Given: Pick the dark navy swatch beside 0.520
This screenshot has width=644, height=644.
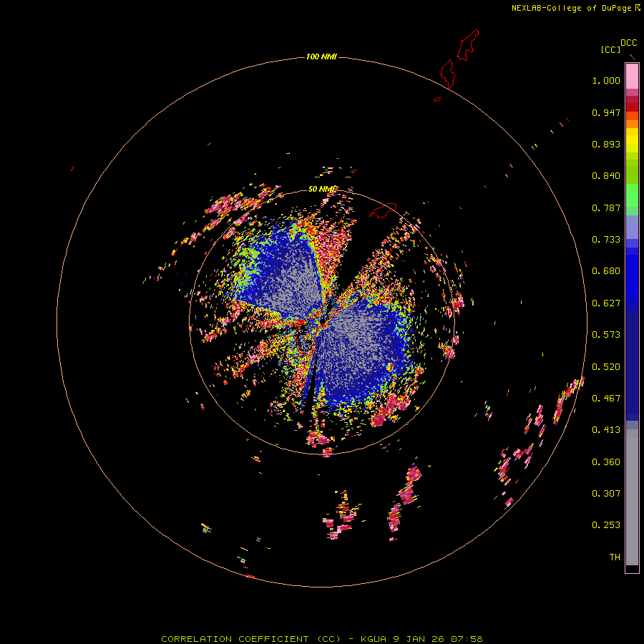Looking at the screenshot, I should tap(632, 361).
